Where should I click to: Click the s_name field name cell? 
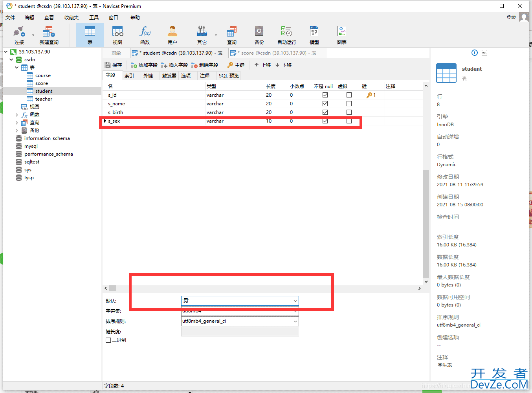point(156,104)
